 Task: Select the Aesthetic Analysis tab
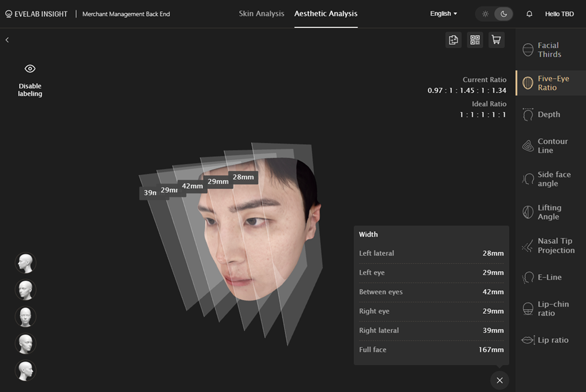[x=326, y=14]
